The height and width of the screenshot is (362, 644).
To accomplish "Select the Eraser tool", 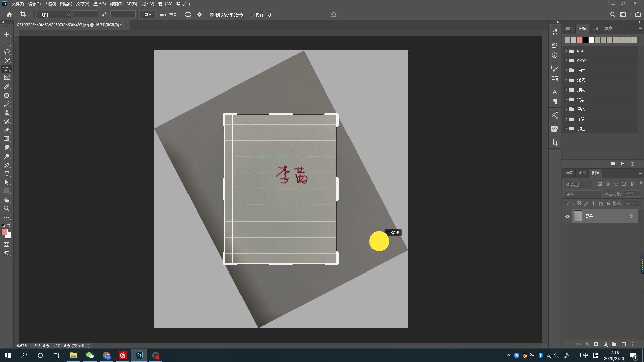I will pyautogui.click(x=6, y=130).
